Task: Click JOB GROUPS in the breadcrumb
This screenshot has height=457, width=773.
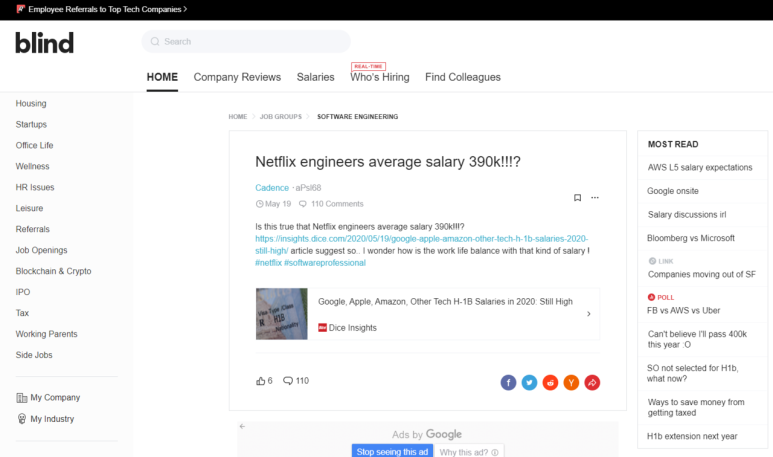Action: pyautogui.click(x=281, y=117)
